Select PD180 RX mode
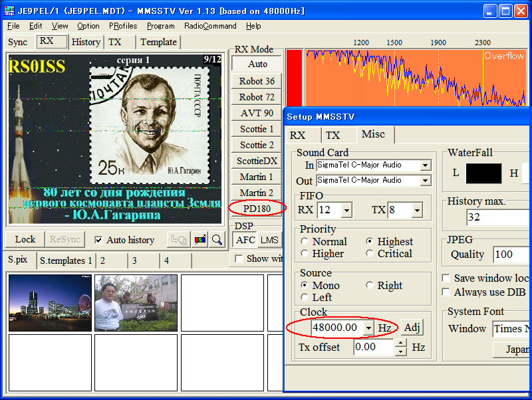532x400 pixels. pos(257,209)
